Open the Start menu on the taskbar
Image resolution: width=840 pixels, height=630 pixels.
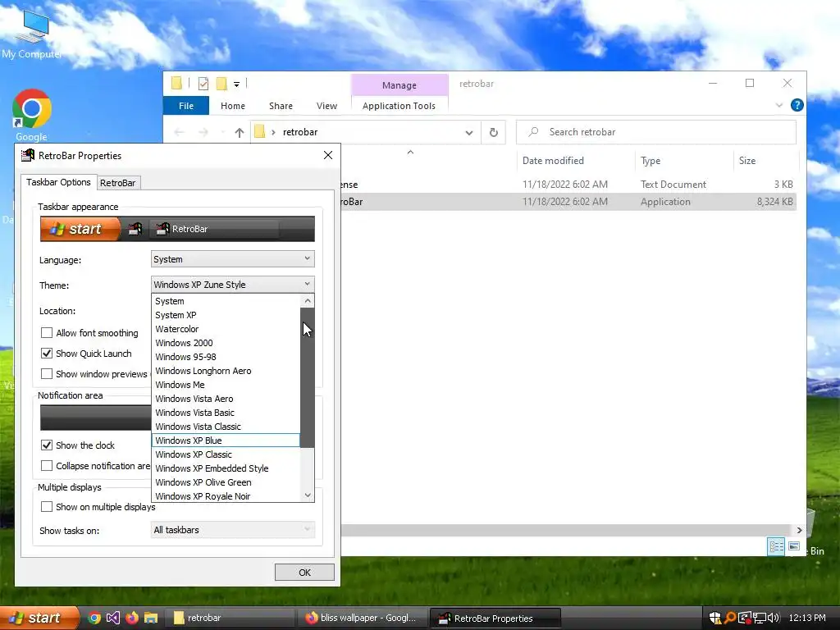[x=39, y=618]
